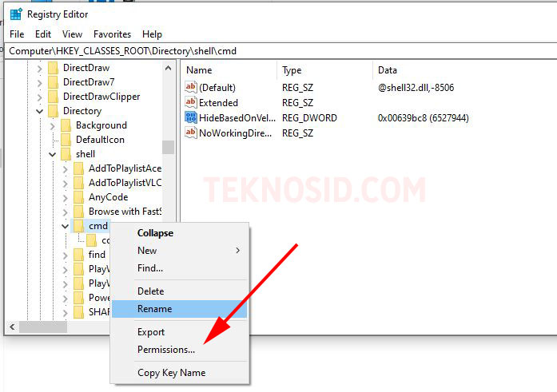Image resolution: width=557 pixels, height=392 pixels.
Task: Expand the AddToPlaylistVLC key
Action: [x=65, y=184]
